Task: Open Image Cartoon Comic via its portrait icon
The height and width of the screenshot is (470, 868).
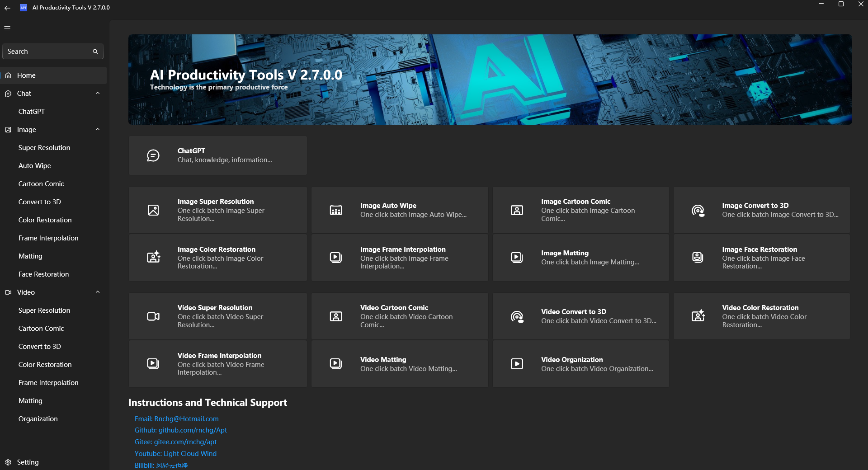Action: 516,210
